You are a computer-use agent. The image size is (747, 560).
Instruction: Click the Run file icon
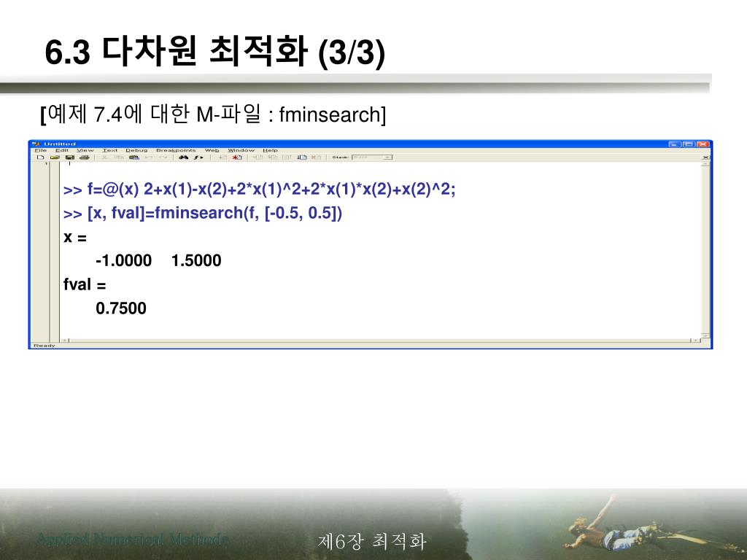pos(301,157)
